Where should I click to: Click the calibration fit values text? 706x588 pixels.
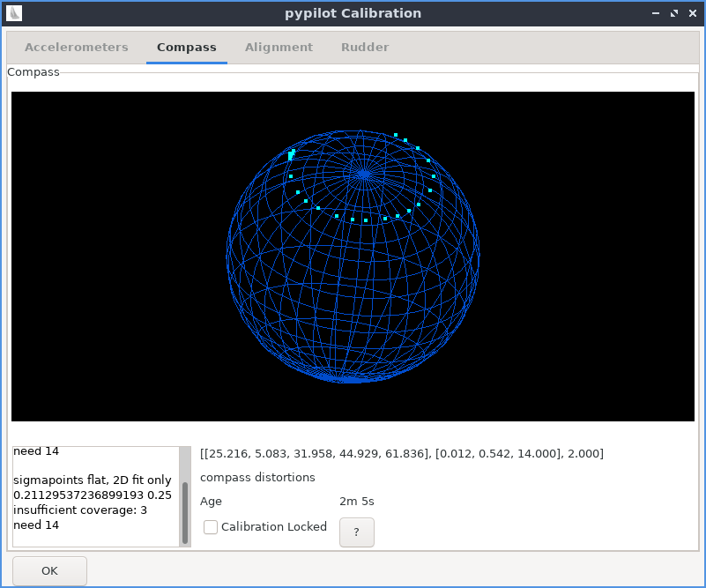pyautogui.click(x=402, y=453)
